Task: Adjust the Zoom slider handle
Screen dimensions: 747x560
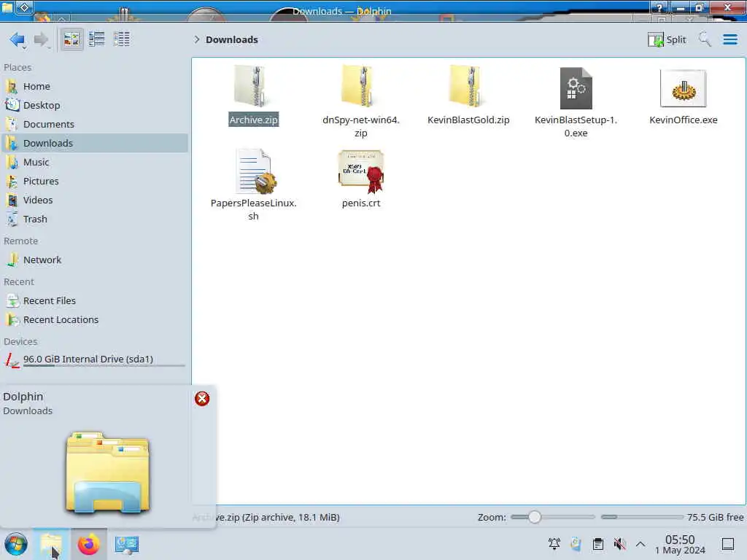Action: click(x=535, y=517)
